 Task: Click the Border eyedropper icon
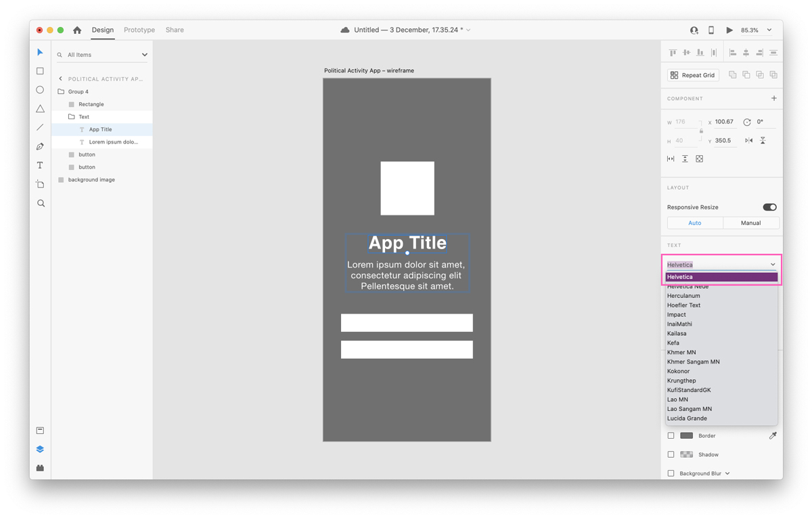[x=773, y=435]
